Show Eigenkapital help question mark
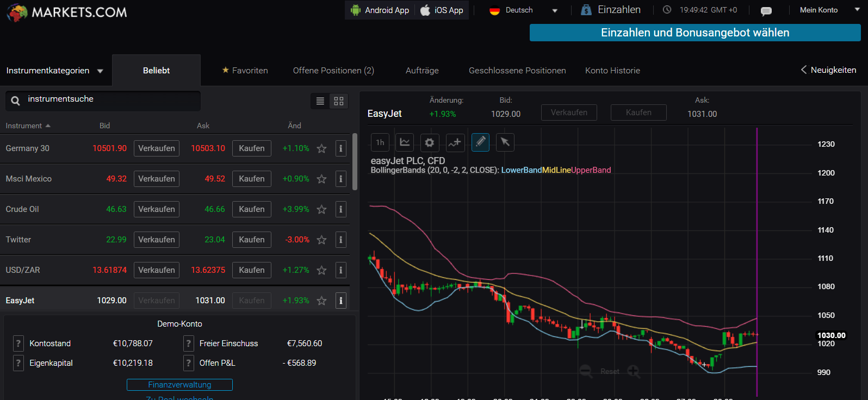This screenshot has width=868, height=400. point(18,363)
